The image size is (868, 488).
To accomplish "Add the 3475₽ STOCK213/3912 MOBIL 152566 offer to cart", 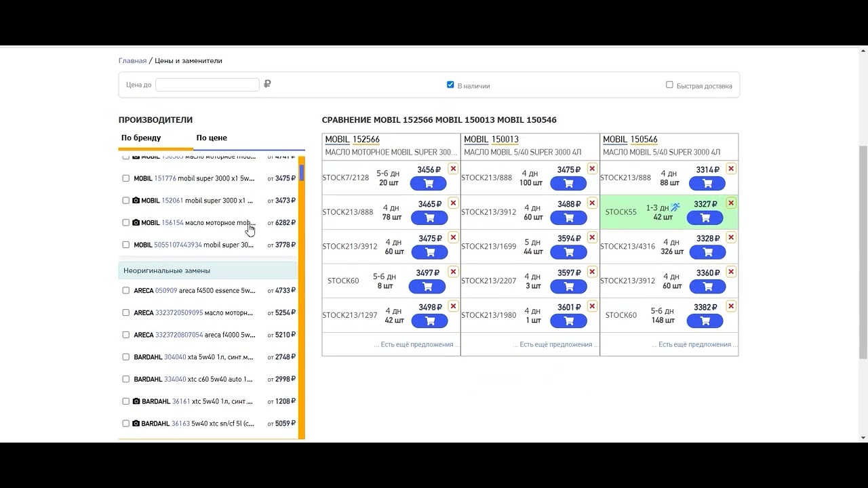I will (428, 252).
